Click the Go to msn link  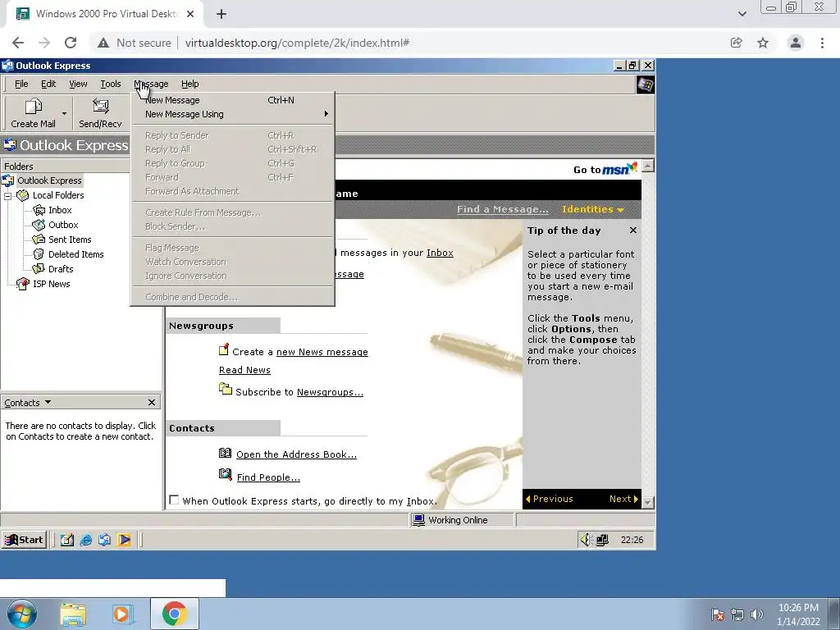(605, 169)
